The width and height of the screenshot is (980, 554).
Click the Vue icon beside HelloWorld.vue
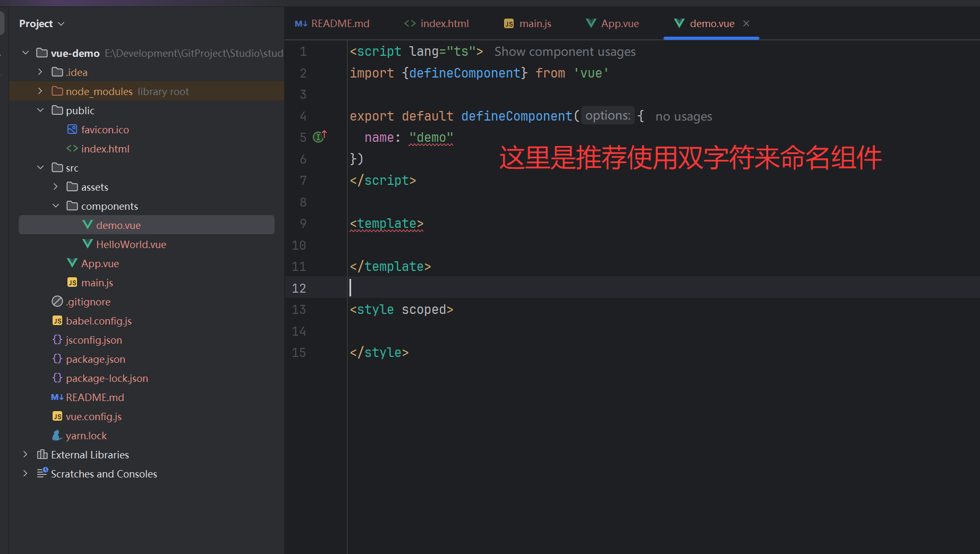click(88, 244)
